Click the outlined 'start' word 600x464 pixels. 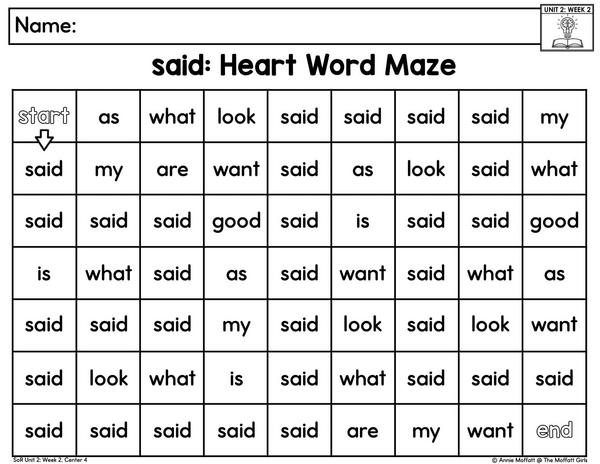44,116
